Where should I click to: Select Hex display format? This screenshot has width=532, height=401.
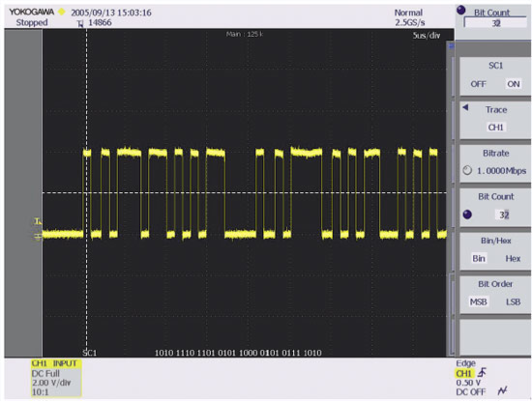[513, 258]
